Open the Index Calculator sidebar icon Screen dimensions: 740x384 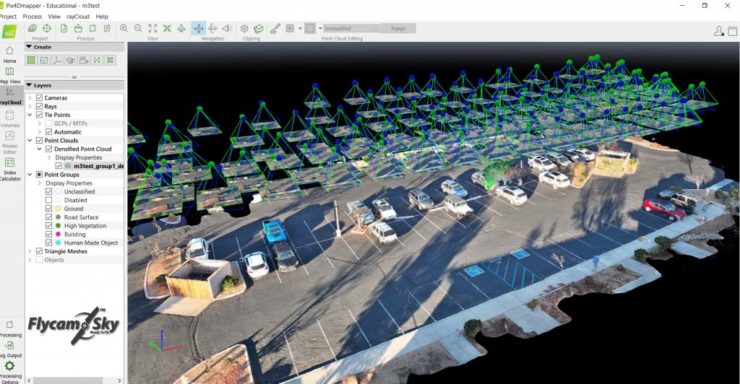pyautogui.click(x=10, y=169)
